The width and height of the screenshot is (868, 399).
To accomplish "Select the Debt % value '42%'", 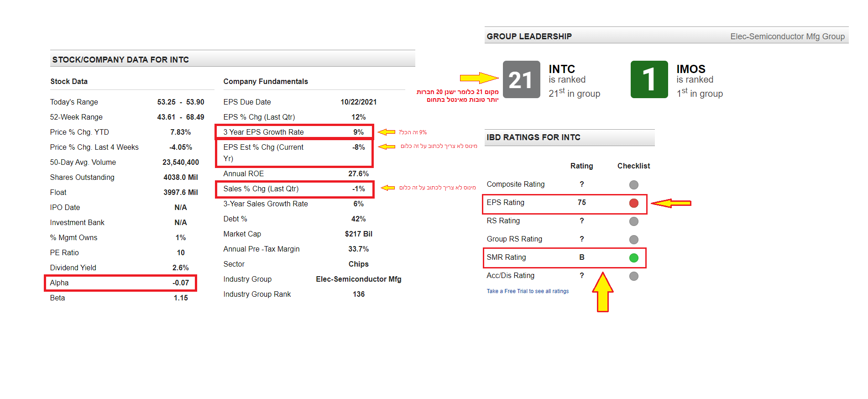I will (x=359, y=219).
